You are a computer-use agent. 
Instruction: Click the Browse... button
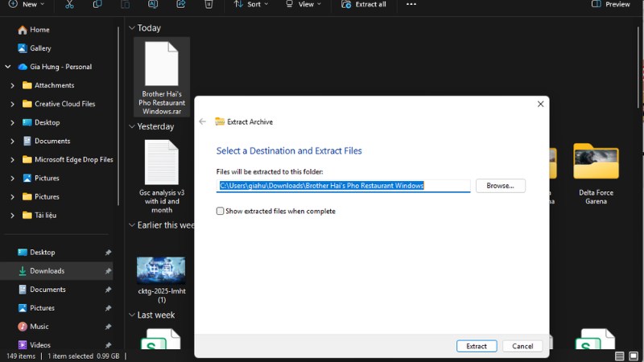500,185
